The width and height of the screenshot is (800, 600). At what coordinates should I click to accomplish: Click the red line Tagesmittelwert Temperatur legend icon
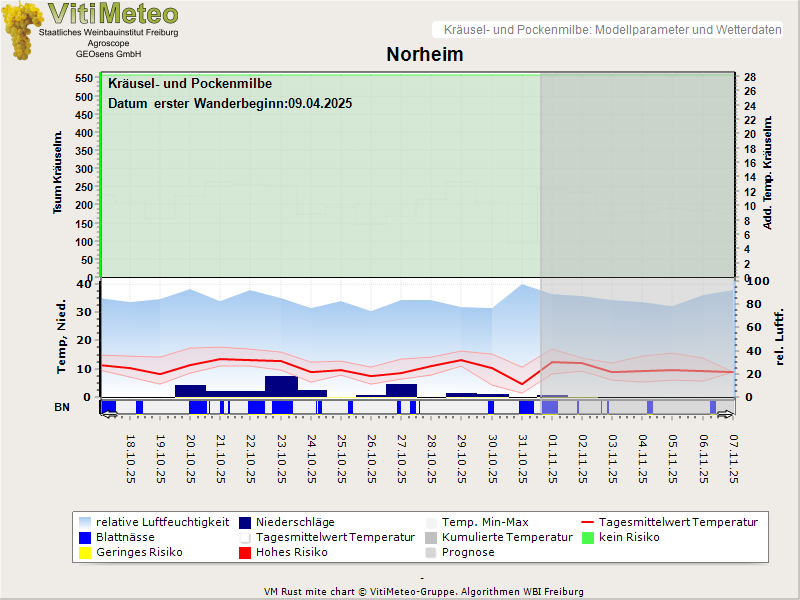click(588, 522)
